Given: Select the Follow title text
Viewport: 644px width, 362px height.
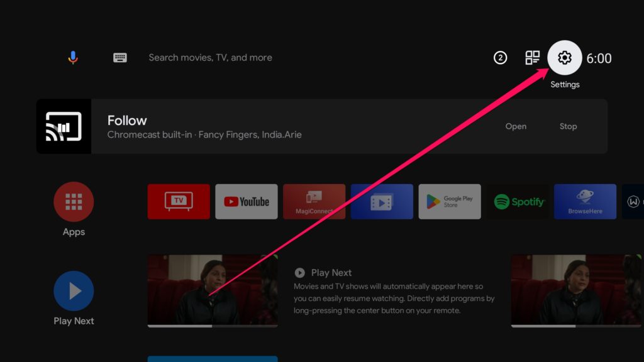Looking at the screenshot, I should tap(127, 120).
